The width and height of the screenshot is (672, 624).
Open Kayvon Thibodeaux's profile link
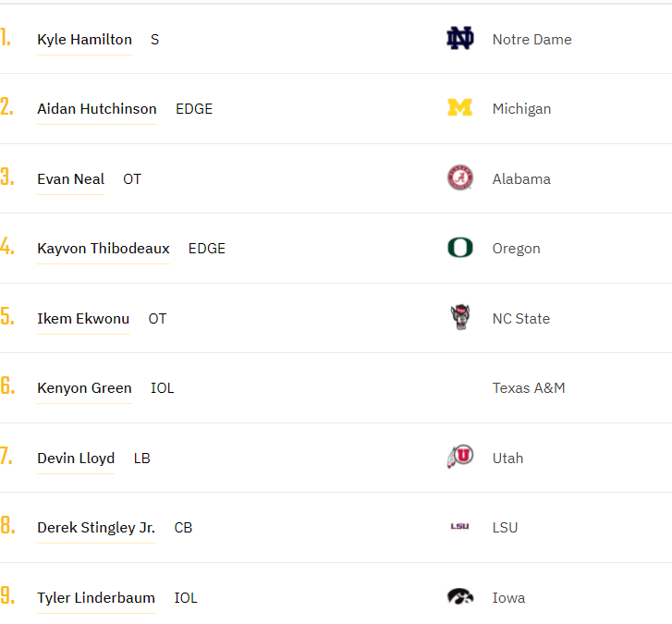tap(104, 249)
